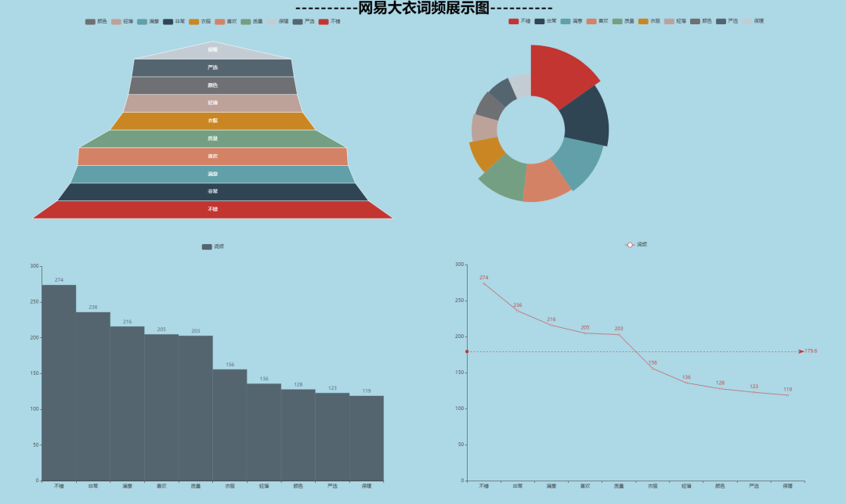Select the teal 满意 funnel layer

point(212,174)
